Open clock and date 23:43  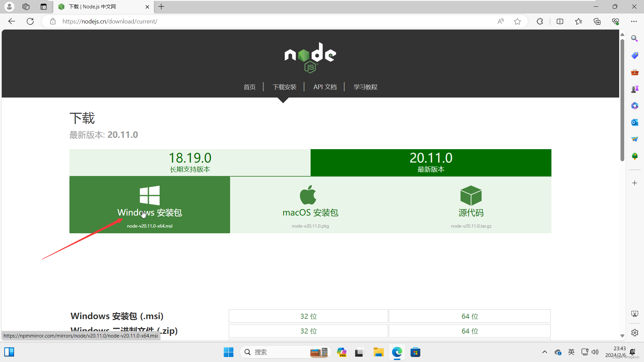click(x=615, y=352)
